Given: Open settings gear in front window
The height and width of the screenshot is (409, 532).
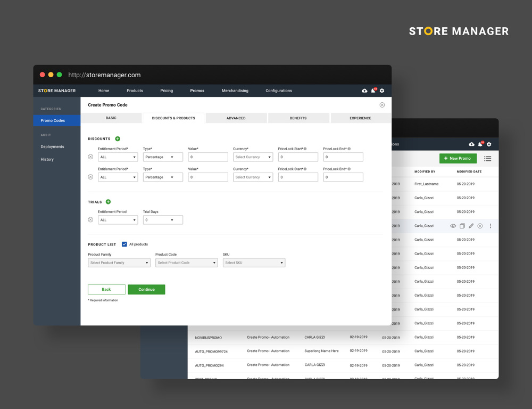Looking at the screenshot, I should pos(382,91).
